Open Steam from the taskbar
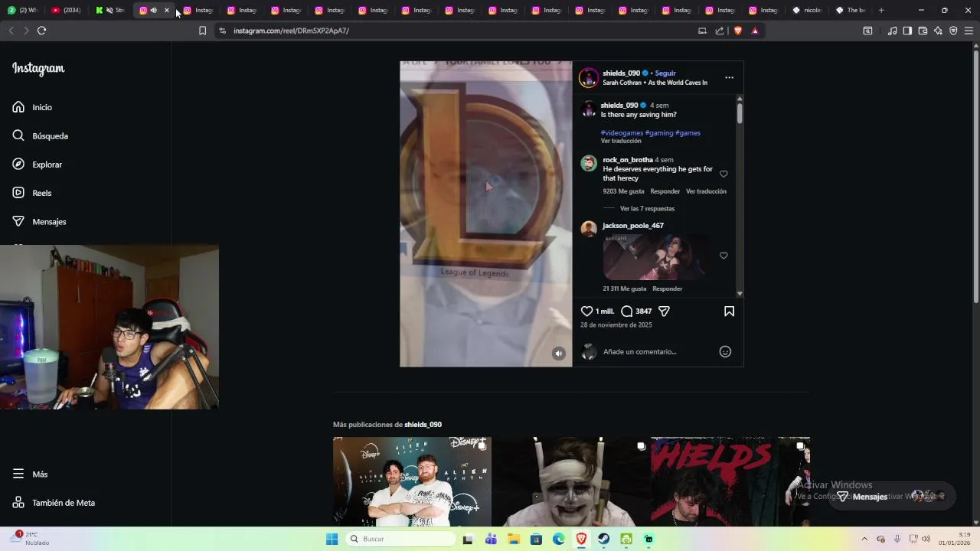 (x=604, y=539)
